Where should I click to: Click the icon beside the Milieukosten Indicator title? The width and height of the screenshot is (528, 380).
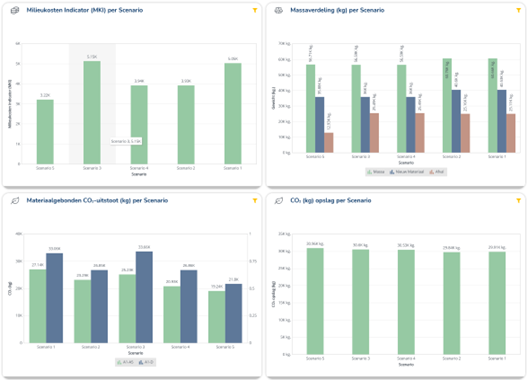[15, 10]
